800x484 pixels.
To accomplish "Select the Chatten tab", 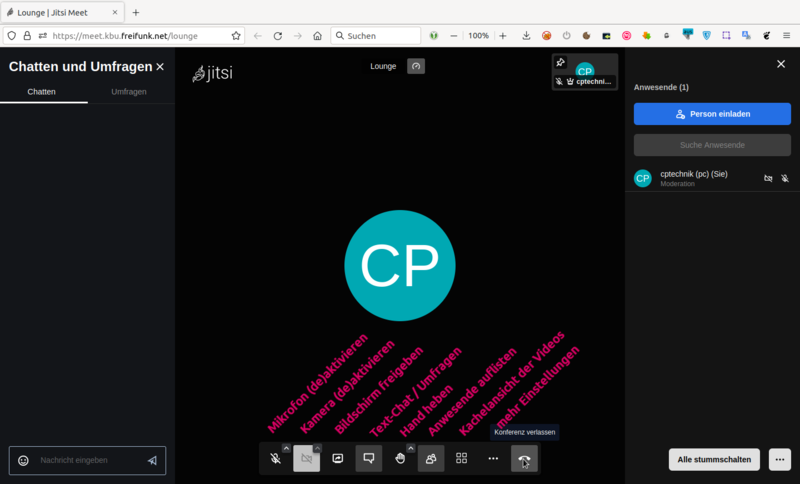I will point(42,91).
